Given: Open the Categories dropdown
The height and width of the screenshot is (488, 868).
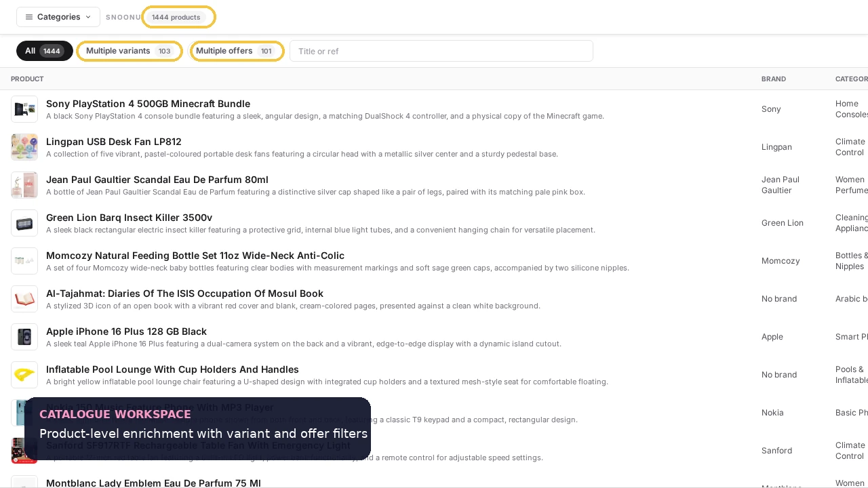Looking at the screenshot, I should click(x=58, y=17).
